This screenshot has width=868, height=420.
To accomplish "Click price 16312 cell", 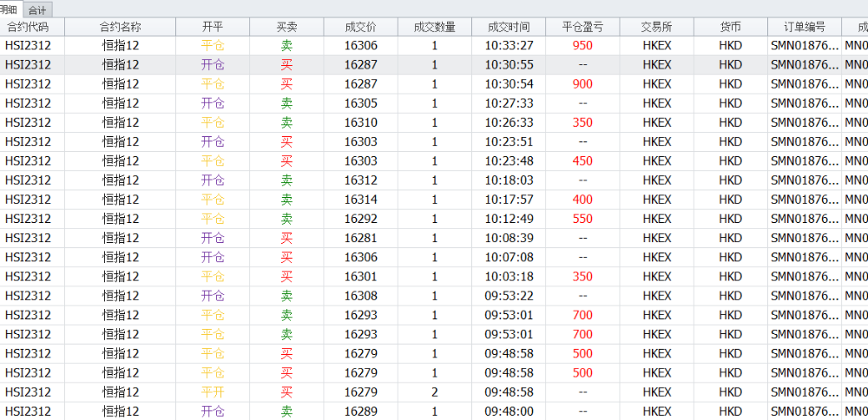I will [360, 180].
